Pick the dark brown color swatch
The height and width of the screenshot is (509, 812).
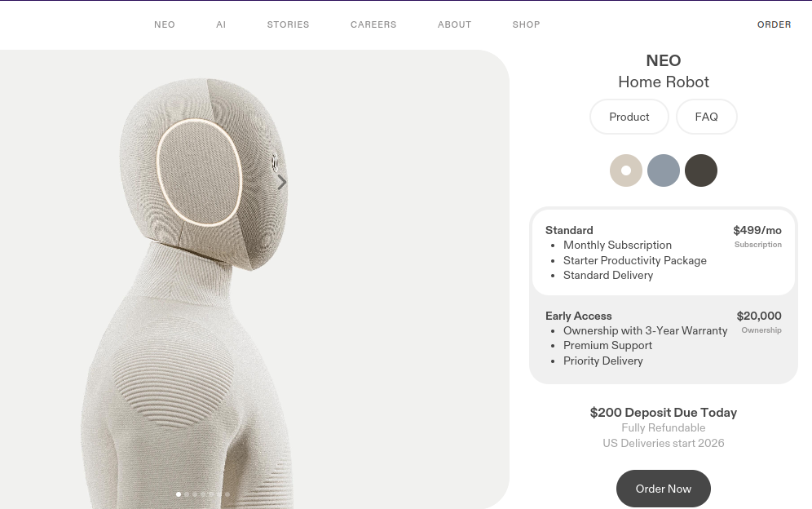[701, 170]
